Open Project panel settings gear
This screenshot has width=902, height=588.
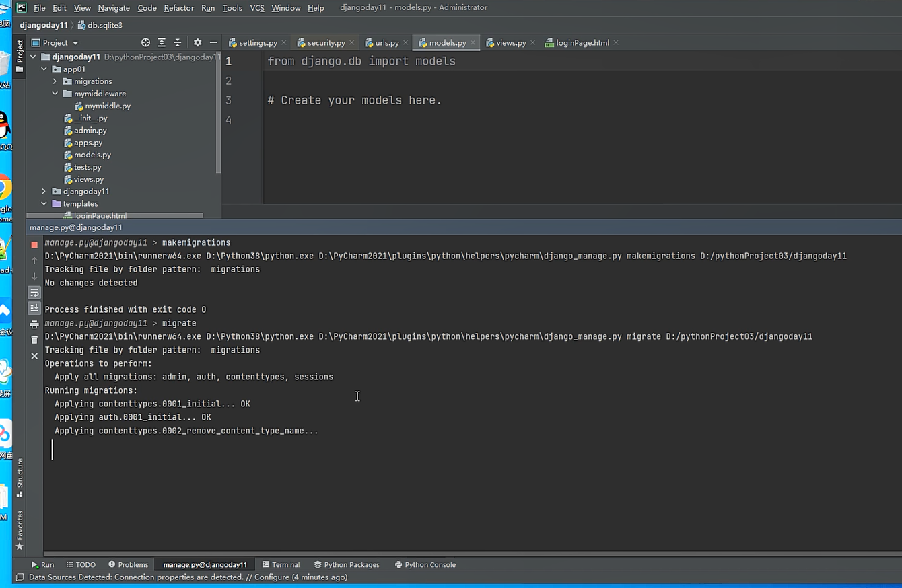(x=197, y=42)
